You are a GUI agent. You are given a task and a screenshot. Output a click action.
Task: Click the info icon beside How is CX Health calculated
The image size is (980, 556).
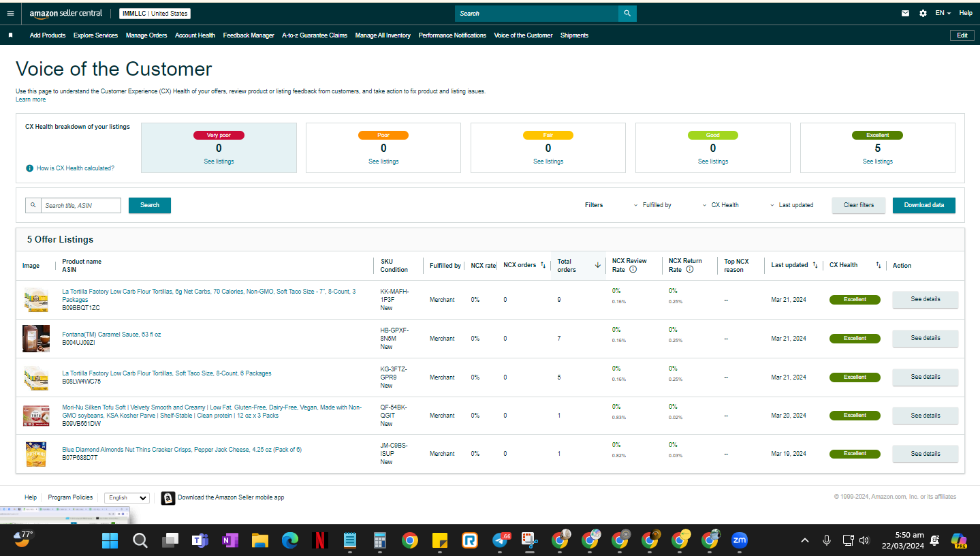(29, 168)
